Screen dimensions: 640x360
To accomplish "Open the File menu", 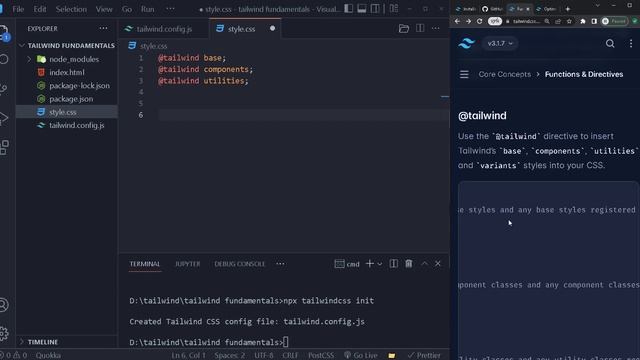I will [x=18, y=9].
